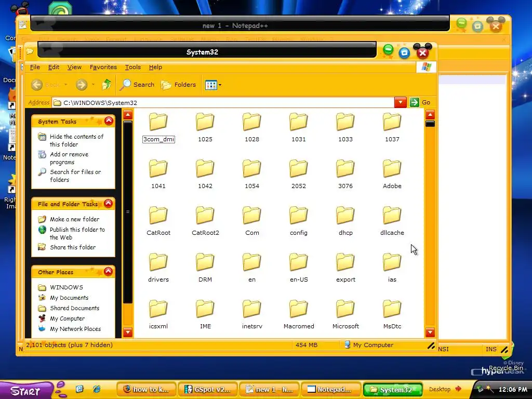Click the Start button
The image size is (532, 399).
26,390
